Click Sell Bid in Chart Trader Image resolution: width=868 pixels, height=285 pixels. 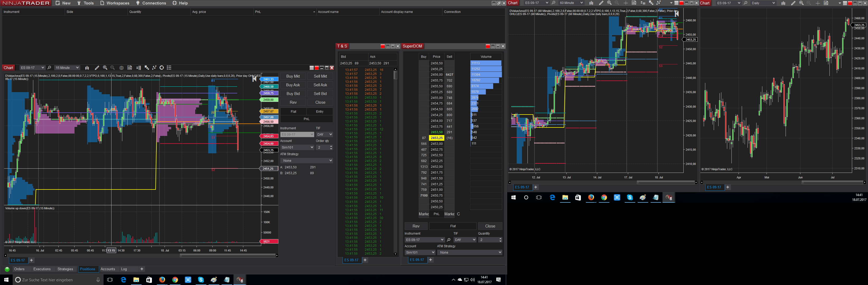pyautogui.click(x=320, y=94)
